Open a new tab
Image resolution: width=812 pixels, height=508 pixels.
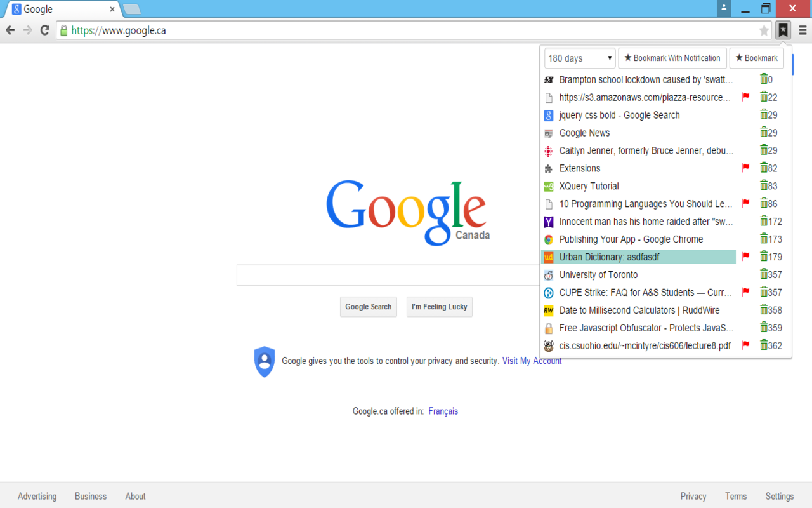(132, 10)
